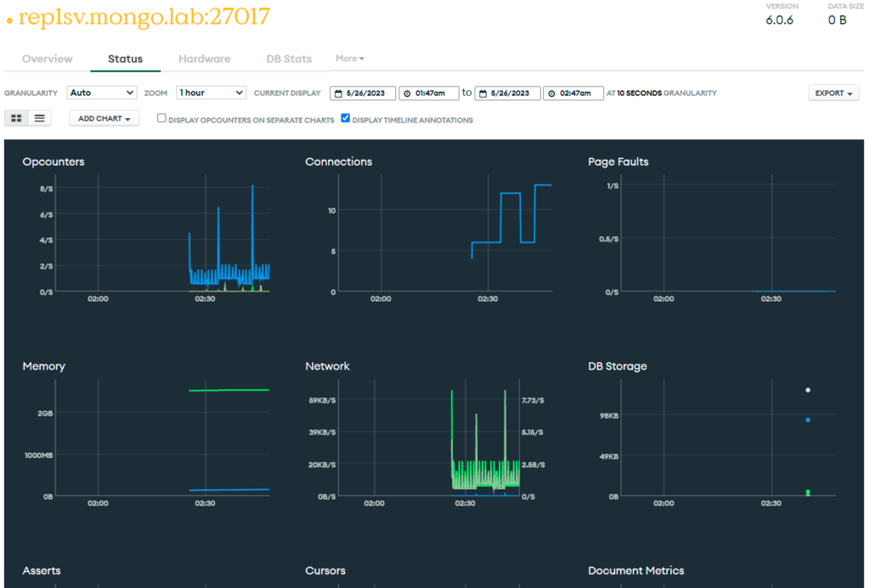Click the Cursors chart title
This screenshot has width=870, height=588.
(325, 570)
